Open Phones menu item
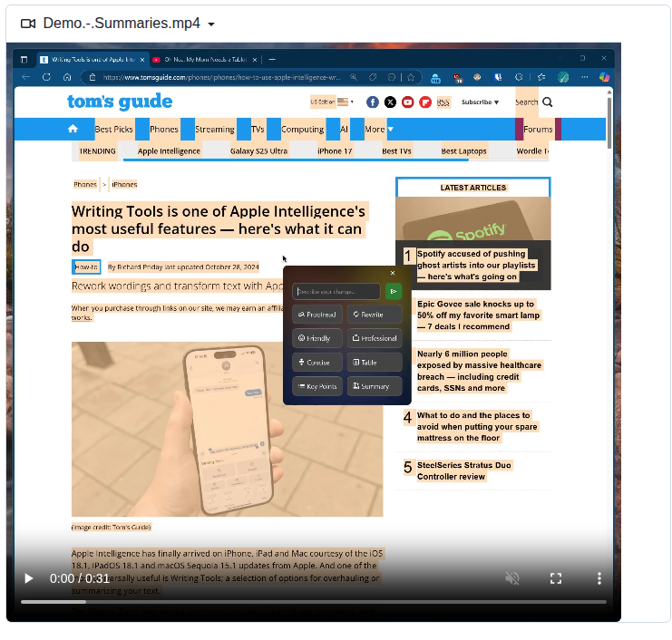 click(164, 129)
